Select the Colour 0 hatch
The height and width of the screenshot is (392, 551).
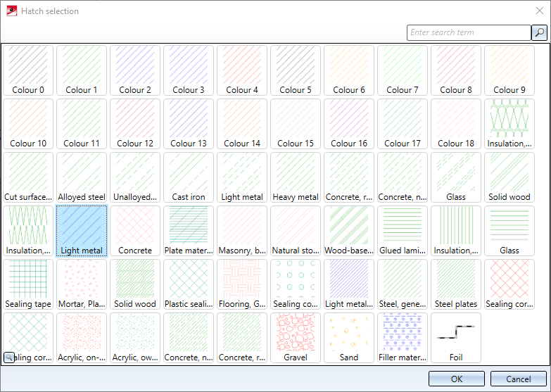pyautogui.click(x=28, y=70)
